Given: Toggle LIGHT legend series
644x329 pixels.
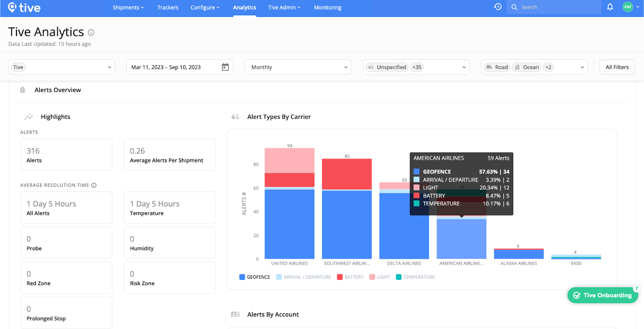Looking at the screenshot, I should [380, 277].
